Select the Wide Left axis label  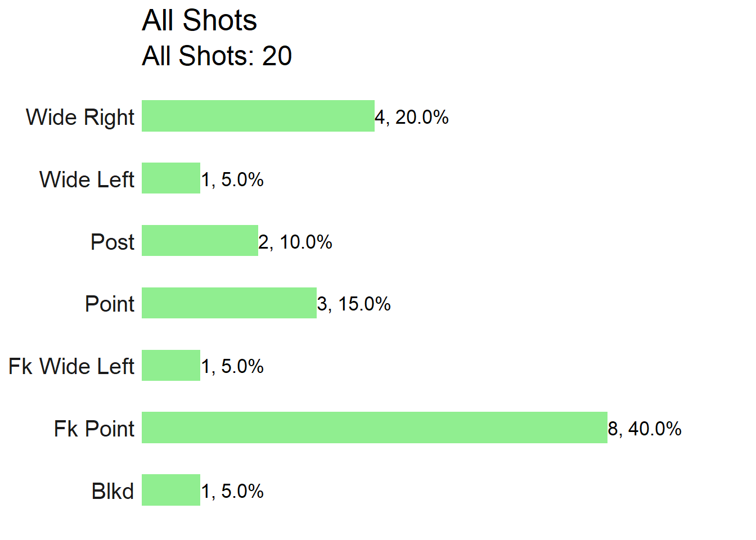(87, 179)
